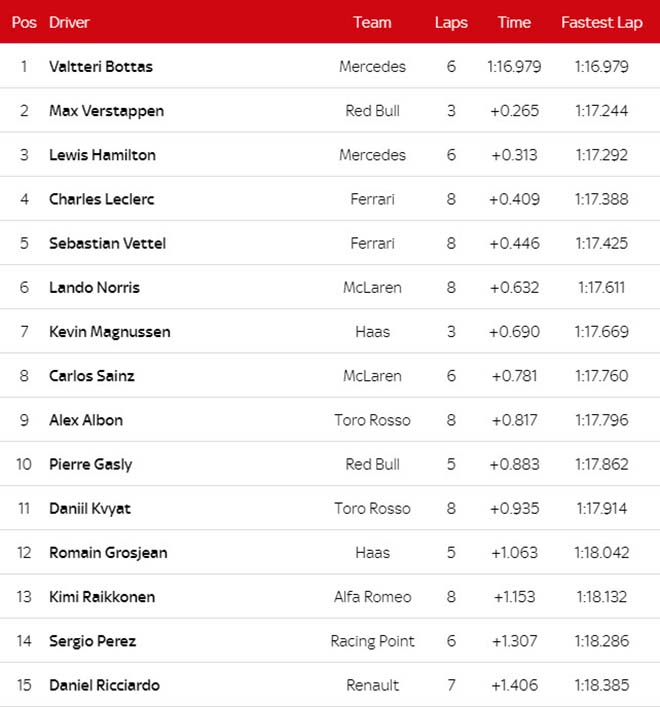Click the Laps column header
660x707 pixels.
click(451, 22)
